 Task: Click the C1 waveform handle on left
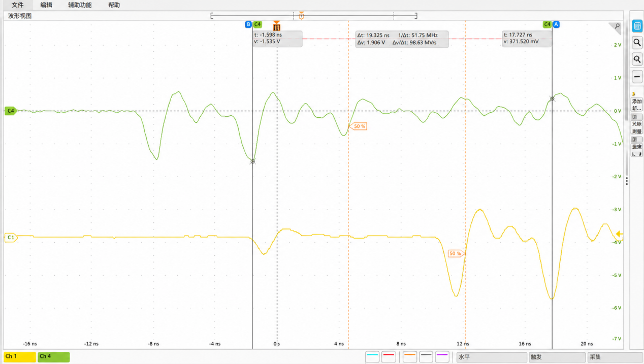[x=10, y=237]
